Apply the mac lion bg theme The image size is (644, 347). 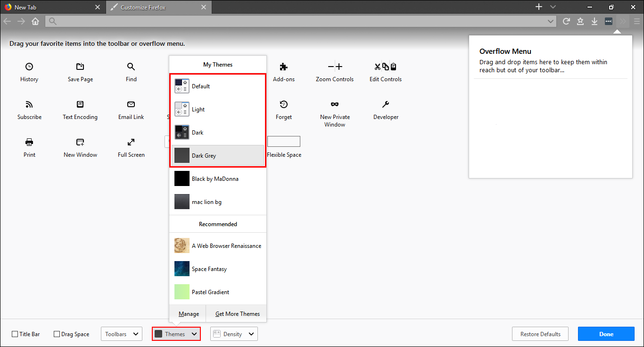click(x=218, y=202)
